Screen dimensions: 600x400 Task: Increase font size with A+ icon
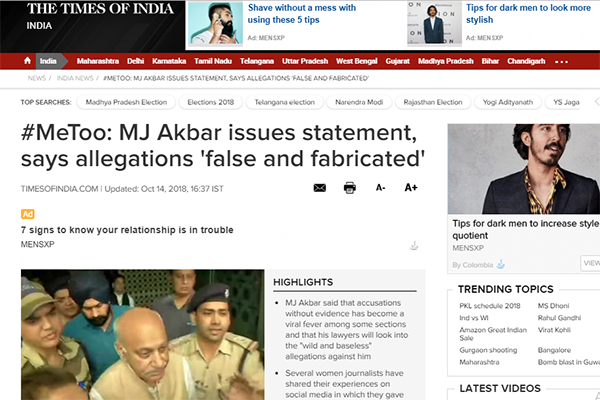pyautogui.click(x=411, y=188)
